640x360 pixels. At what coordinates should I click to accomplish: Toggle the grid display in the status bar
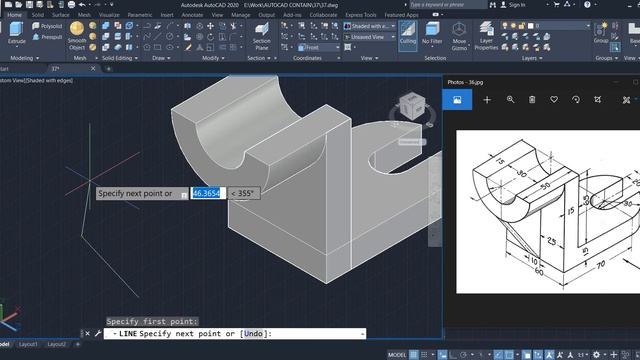click(x=413, y=355)
